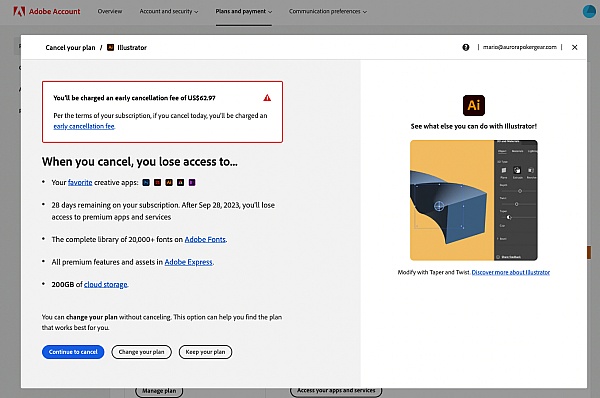Expand Account and security menu
Viewport: 600px width, 398px height.
pyautogui.click(x=169, y=11)
